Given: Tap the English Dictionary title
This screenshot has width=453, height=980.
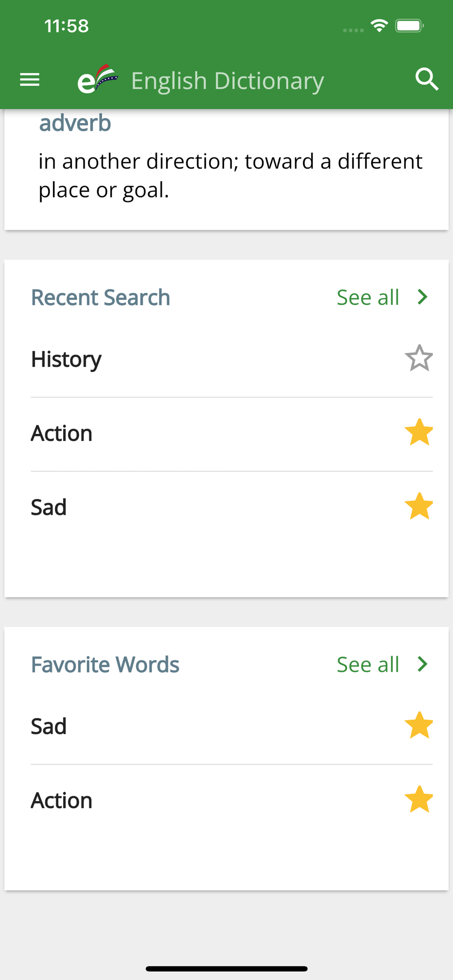Looking at the screenshot, I should coord(227,81).
